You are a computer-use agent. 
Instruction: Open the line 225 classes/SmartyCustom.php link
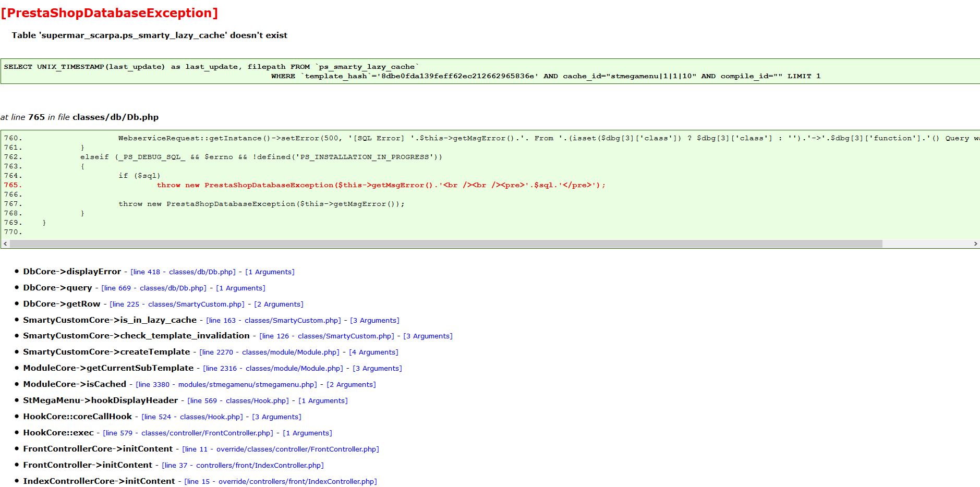coord(177,305)
